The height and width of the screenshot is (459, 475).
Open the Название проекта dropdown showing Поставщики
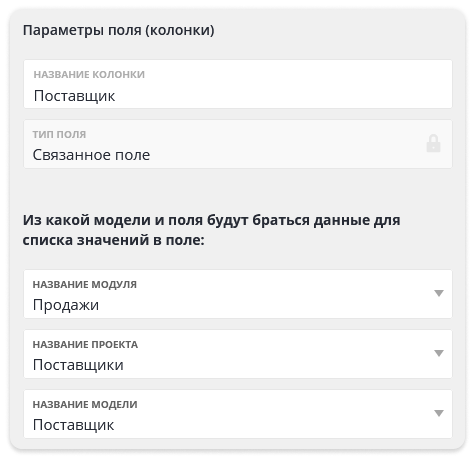click(x=238, y=354)
